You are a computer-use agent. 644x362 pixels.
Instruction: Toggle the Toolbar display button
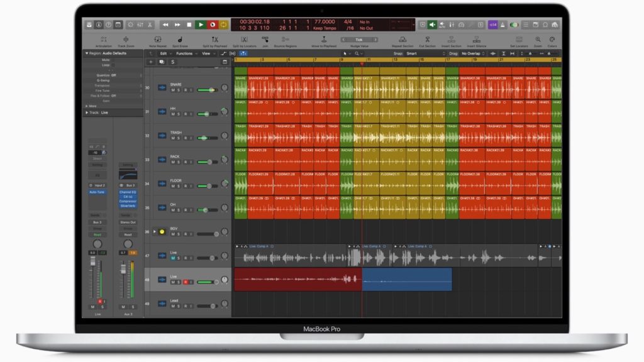(x=118, y=25)
